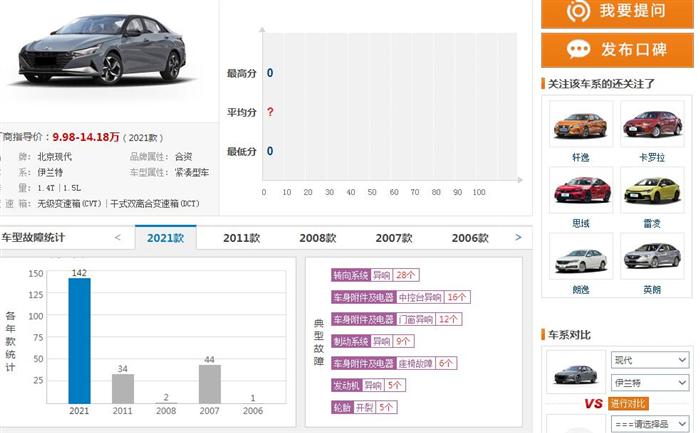Select the 2008款 tab
This screenshot has width=700, height=433.
click(x=318, y=238)
